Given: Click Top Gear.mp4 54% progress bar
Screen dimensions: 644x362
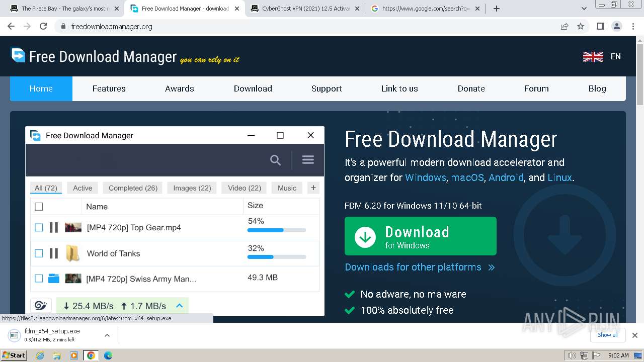Looking at the screenshot, I should [277, 230].
